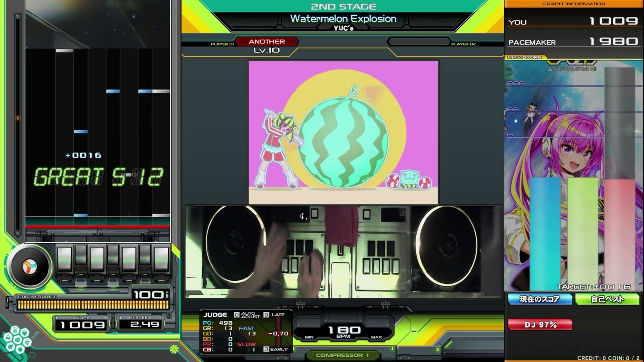This screenshot has width=644, height=362.
Task: Click the PLAYER 02 label
Action: click(x=463, y=44)
